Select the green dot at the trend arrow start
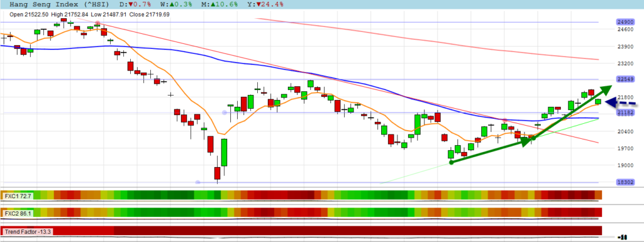This screenshot has height=242, width=644. [x=452, y=162]
